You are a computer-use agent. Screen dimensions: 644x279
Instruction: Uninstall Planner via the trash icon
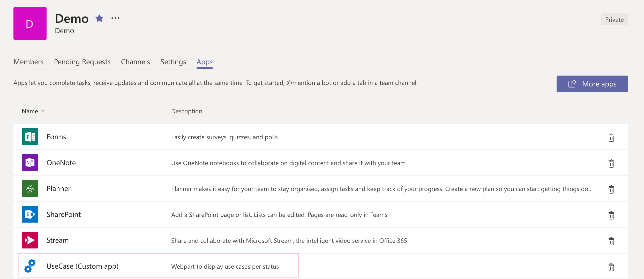tap(611, 189)
